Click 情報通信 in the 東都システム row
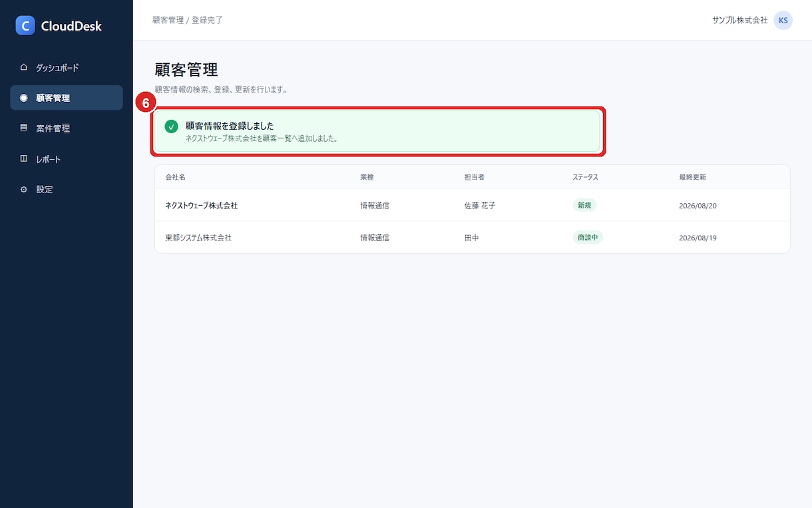Image resolution: width=812 pixels, height=508 pixels. click(375, 238)
